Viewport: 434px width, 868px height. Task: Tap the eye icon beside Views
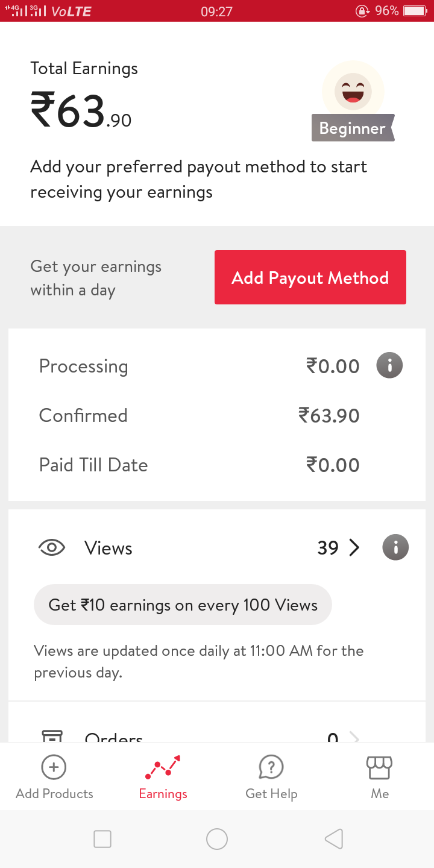[x=52, y=547]
